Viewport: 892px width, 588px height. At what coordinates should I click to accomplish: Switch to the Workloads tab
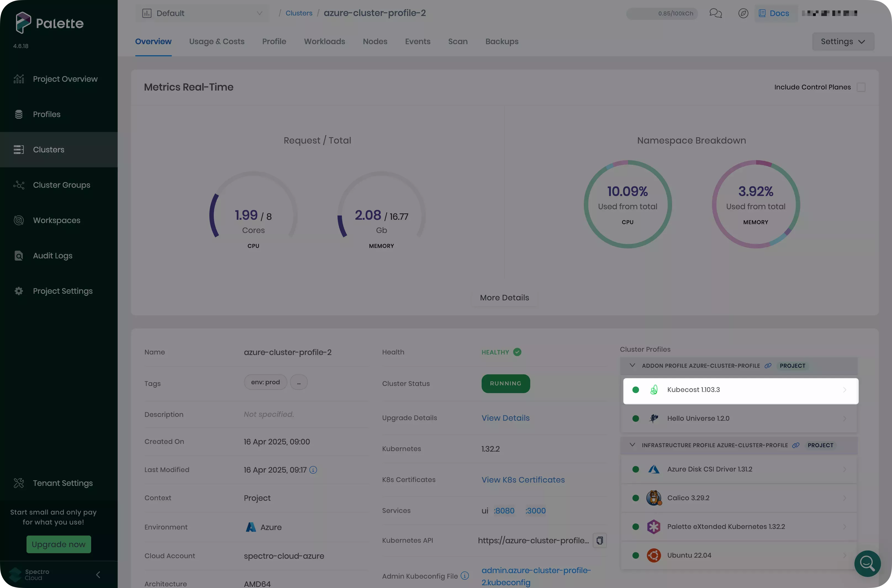point(324,42)
